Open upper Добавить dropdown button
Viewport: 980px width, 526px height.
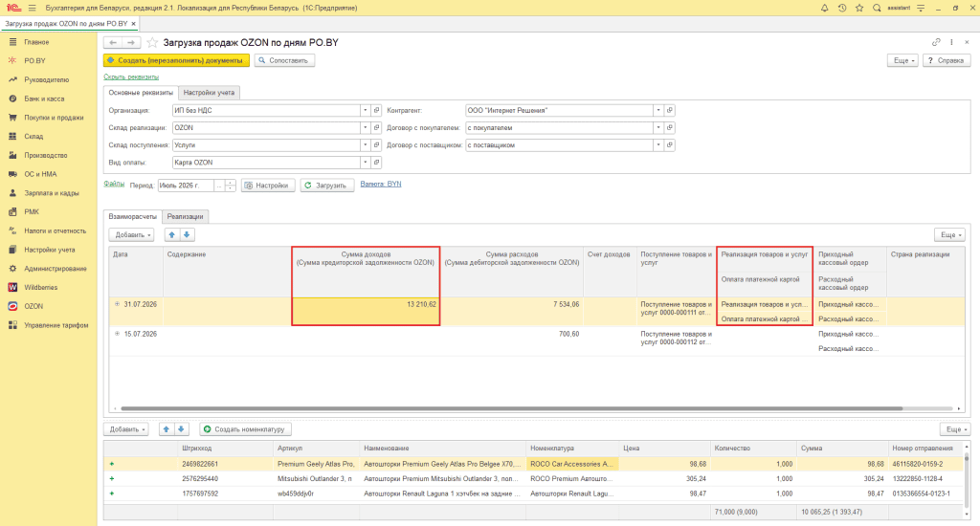click(x=133, y=235)
